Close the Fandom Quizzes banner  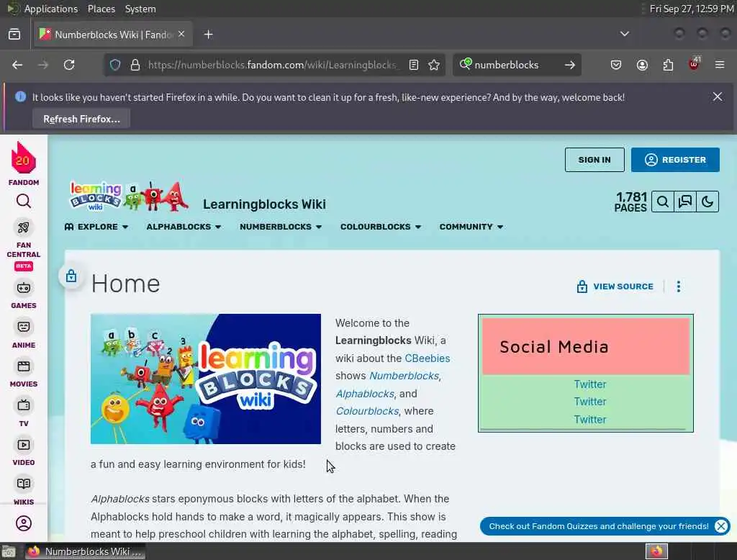pyautogui.click(x=721, y=526)
